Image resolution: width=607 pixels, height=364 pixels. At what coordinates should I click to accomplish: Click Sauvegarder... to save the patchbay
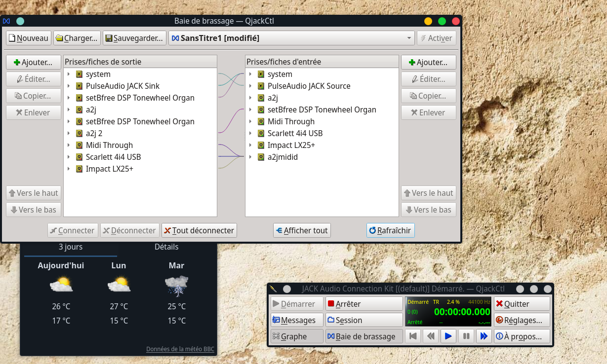[x=134, y=38]
